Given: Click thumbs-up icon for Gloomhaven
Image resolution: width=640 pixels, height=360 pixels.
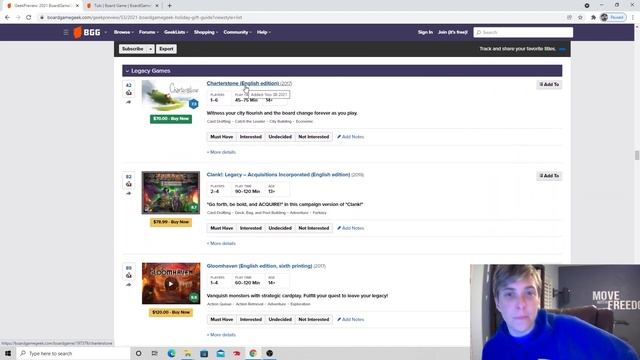Looking at the screenshot, I should [129, 276].
